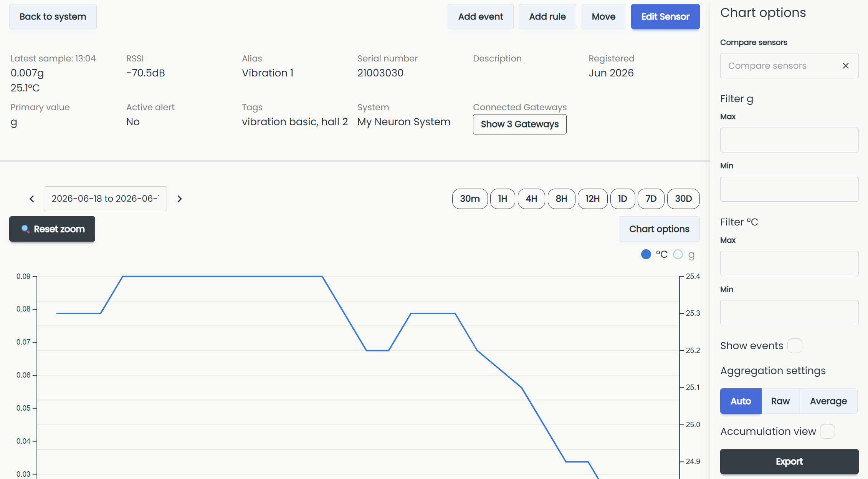Toggle the g series legend marker
This screenshot has height=479, width=868.
[678, 254]
